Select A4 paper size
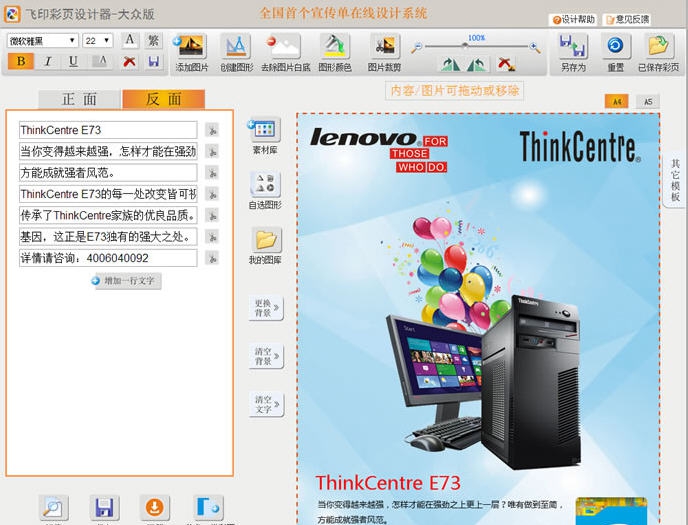688x525 pixels. click(616, 101)
